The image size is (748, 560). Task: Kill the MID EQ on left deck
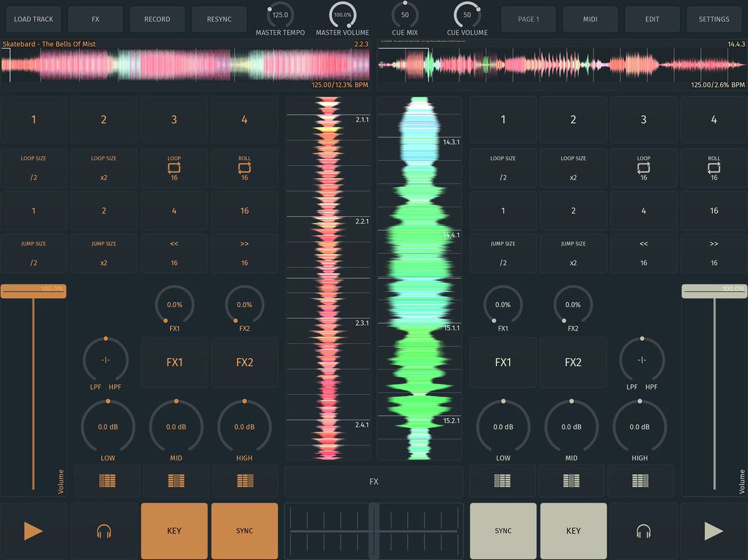[x=175, y=480]
